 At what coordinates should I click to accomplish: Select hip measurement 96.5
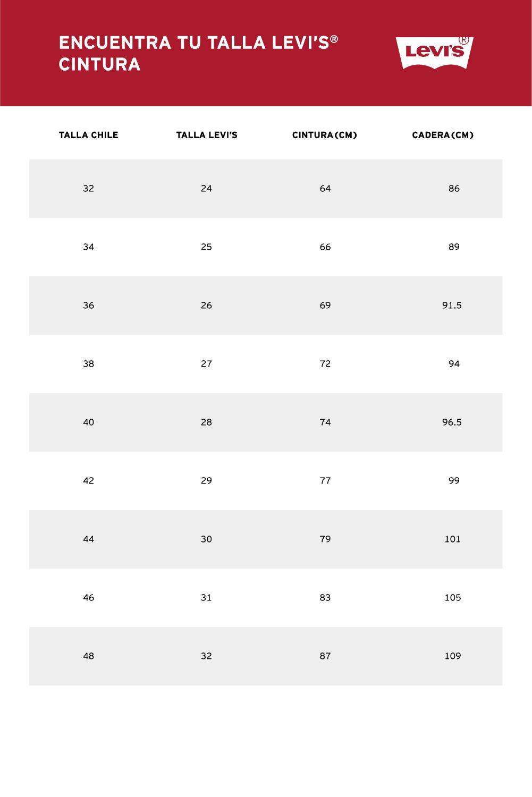(452, 422)
